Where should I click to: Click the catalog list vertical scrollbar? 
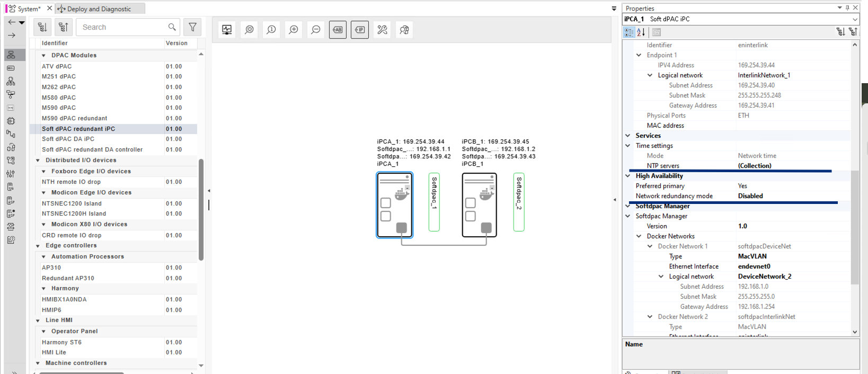coord(201,209)
